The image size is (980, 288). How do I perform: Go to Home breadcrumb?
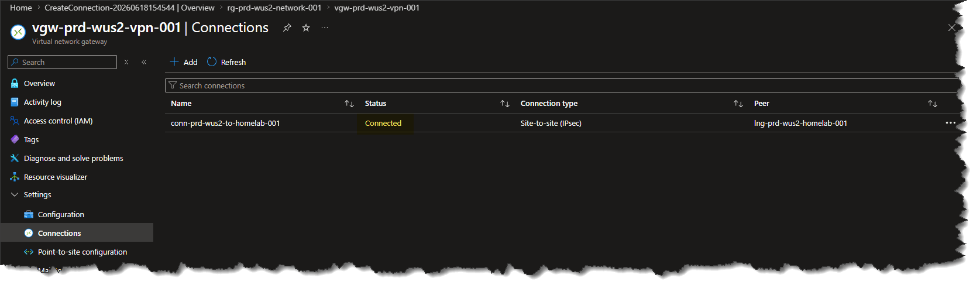click(21, 8)
